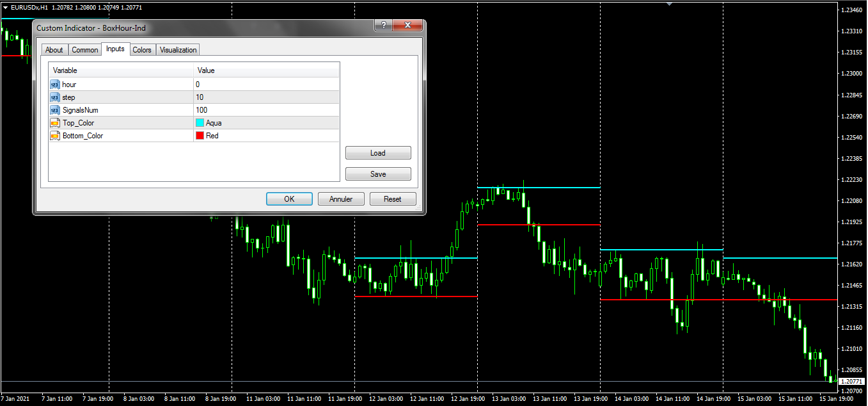Open the Colors tab
Image resolution: width=868 pixels, height=406 pixels.
pyautogui.click(x=142, y=50)
